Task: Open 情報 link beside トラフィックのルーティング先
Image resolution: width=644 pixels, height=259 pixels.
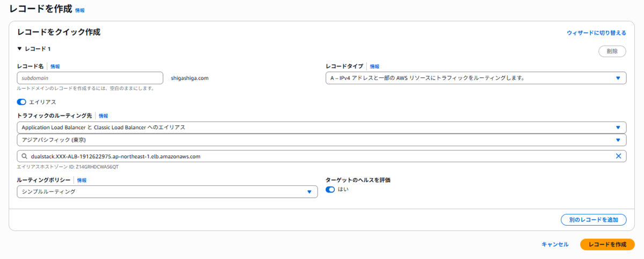Action: pos(103,116)
